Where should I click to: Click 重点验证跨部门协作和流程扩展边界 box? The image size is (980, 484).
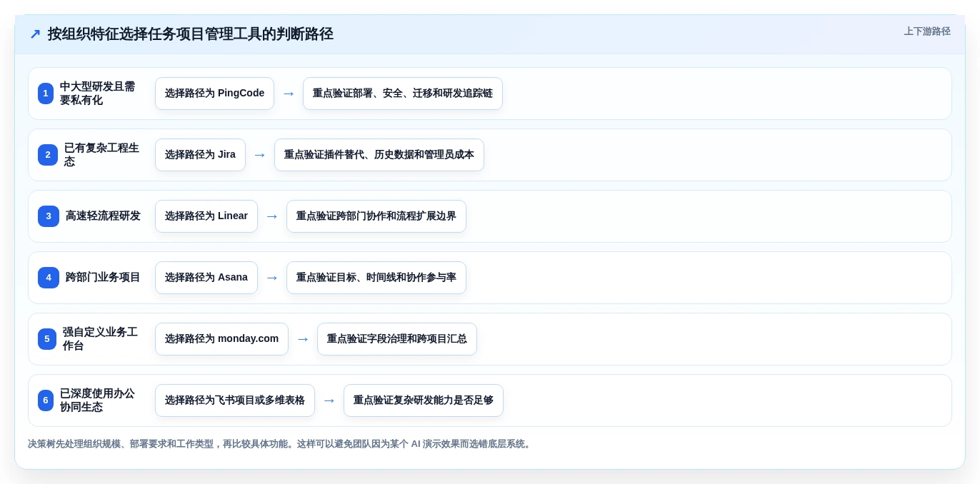coord(376,216)
